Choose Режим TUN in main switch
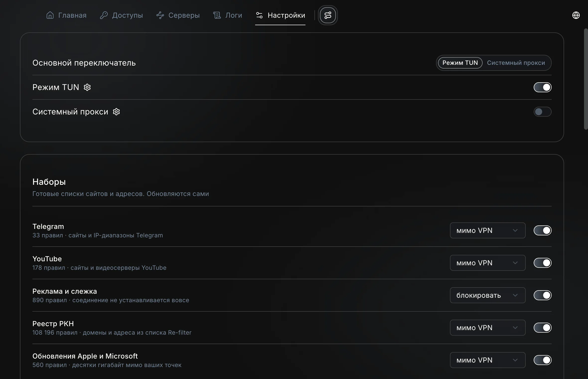588x379 pixels. click(460, 63)
